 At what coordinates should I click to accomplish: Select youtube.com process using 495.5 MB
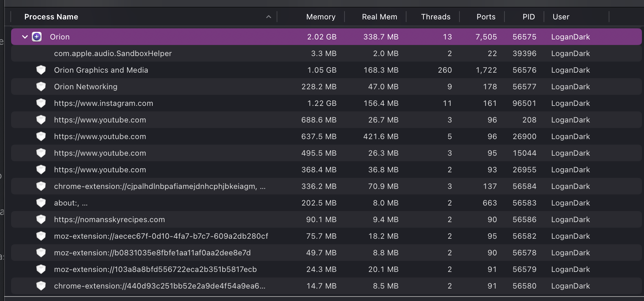coord(326,153)
